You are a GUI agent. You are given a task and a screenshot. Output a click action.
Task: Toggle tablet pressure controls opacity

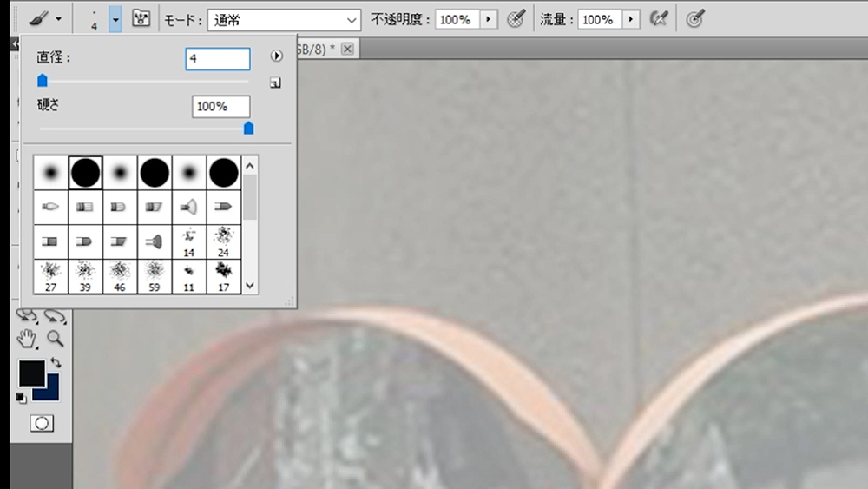click(x=516, y=19)
